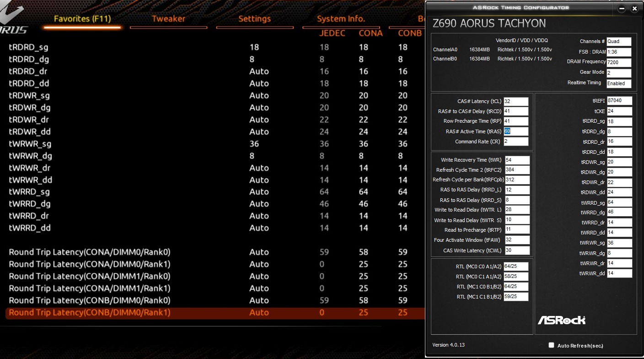Click the RTL (MC1 C1 B1/B2) field

516,297
